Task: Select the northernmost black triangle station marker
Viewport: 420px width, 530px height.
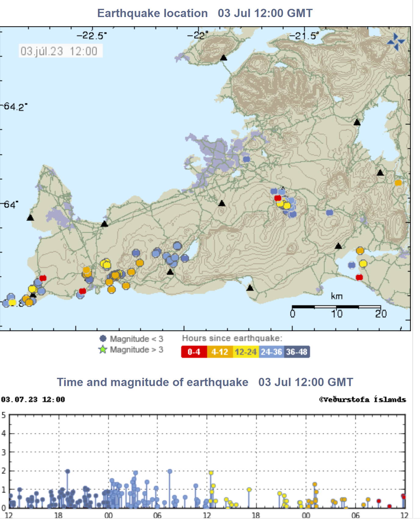Action: pyautogui.click(x=224, y=58)
